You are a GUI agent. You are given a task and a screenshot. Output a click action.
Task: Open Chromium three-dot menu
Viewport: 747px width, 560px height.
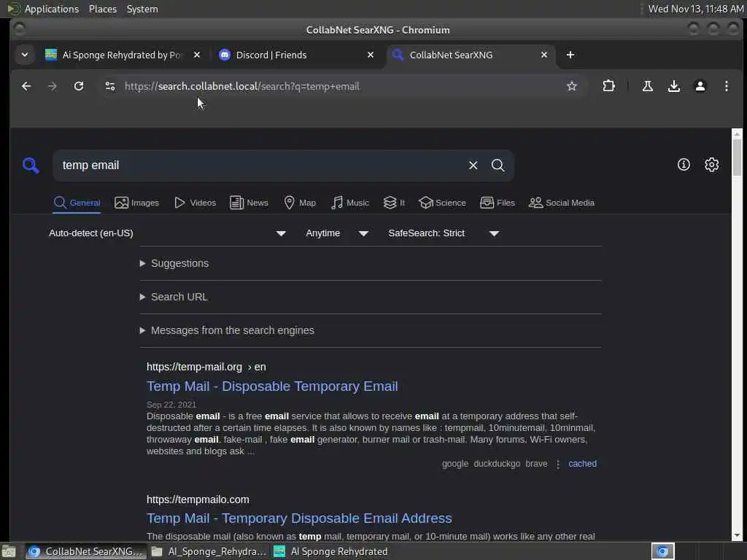click(726, 86)
